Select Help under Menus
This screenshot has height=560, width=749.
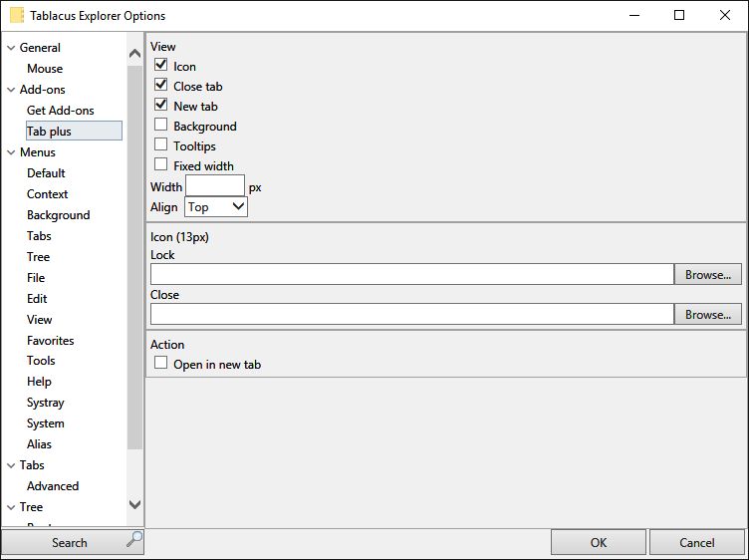tap(39, 382)
